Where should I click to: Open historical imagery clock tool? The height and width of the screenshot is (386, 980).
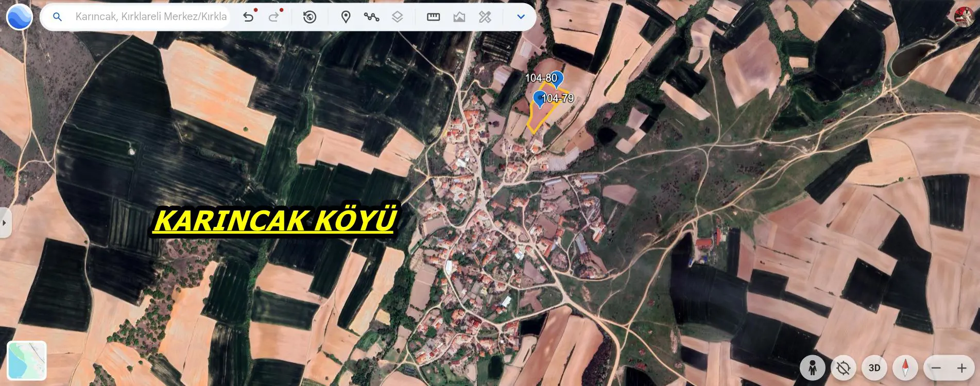310,17
